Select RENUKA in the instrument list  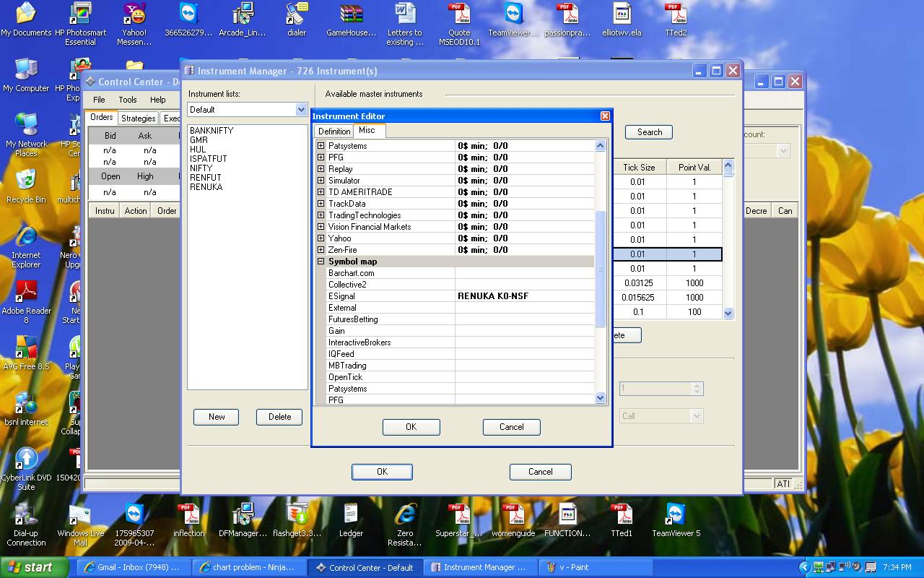coord(206,187)
